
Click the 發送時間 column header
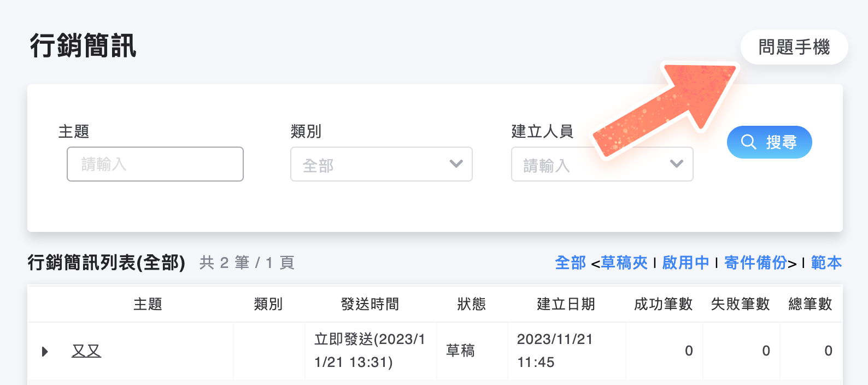pos(370,304)
